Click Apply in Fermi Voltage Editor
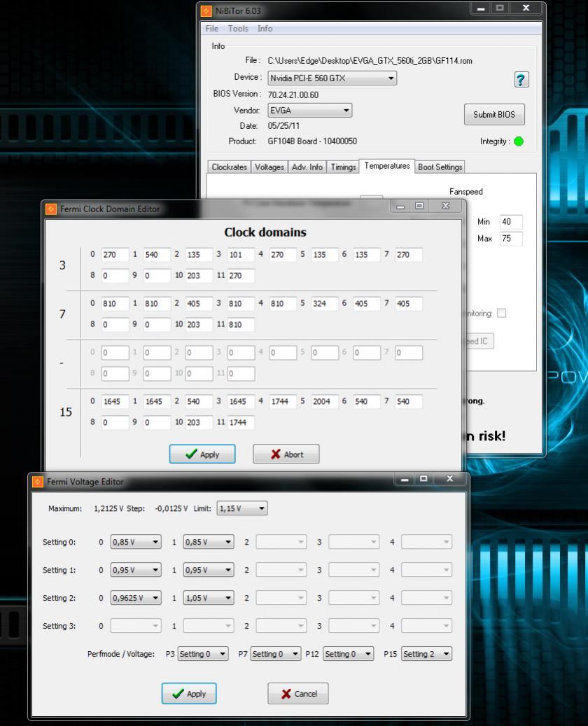 pyautogui.click(x=189, y=694)
